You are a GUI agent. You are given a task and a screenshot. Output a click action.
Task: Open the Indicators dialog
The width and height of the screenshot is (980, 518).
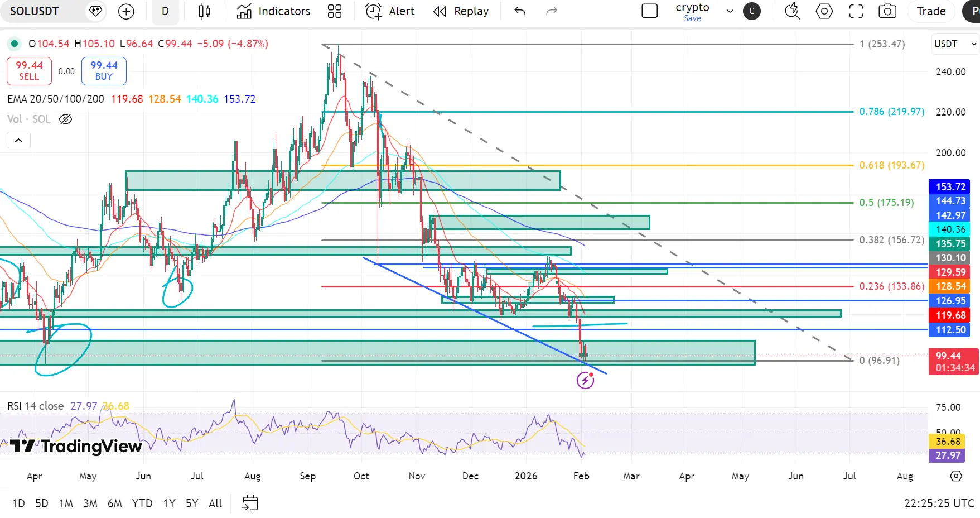(274, 11)
